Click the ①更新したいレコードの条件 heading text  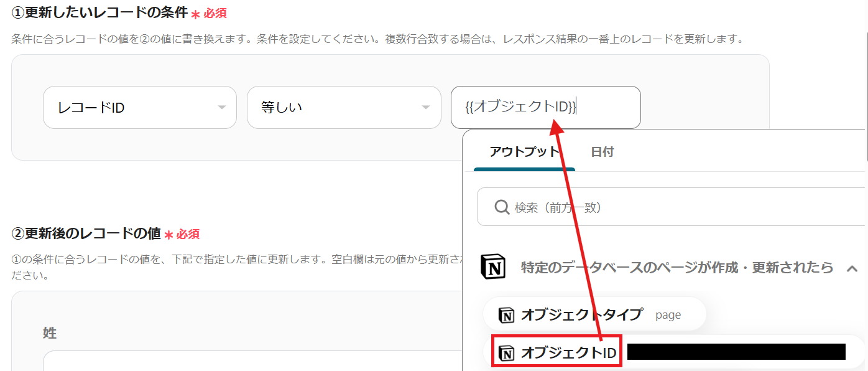tap(100, 12)
